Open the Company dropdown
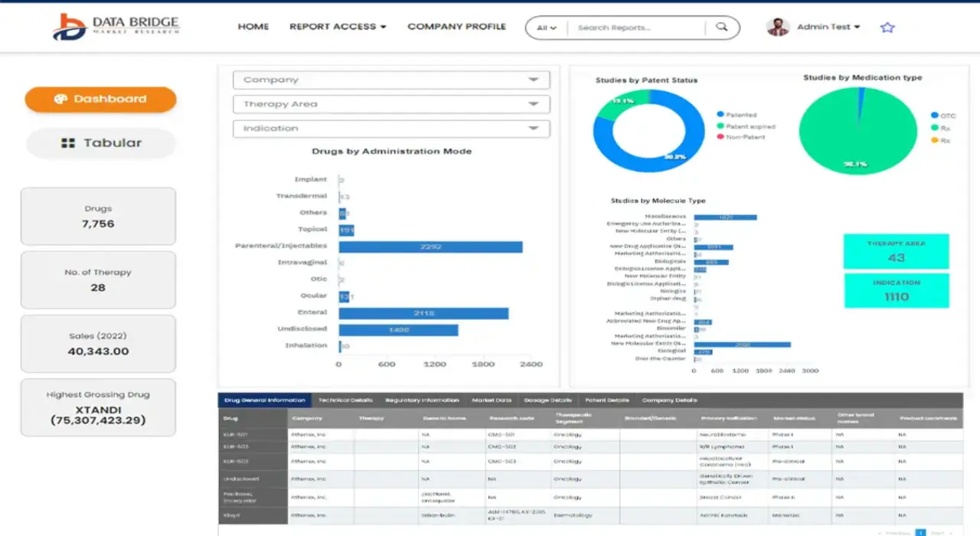Viewport: 980px width, 536px height. 391,80
